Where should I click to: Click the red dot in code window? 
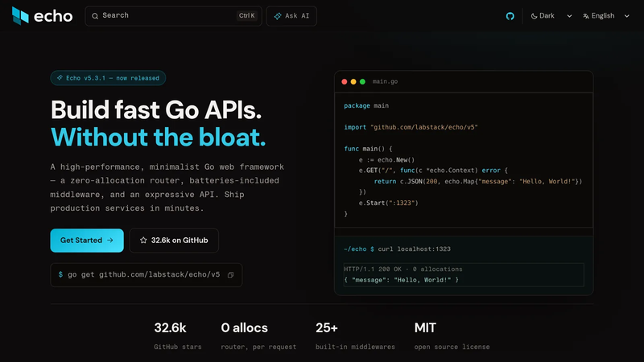(x=345, y=82)
